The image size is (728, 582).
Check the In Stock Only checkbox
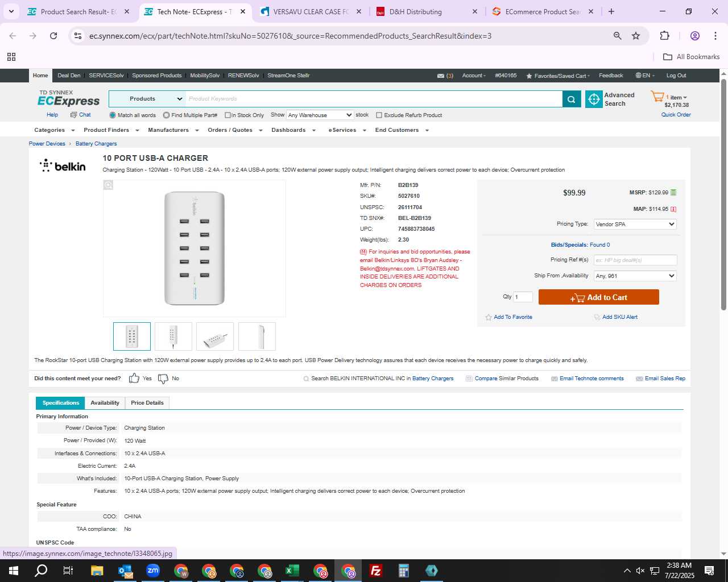(x=227, y=115)
